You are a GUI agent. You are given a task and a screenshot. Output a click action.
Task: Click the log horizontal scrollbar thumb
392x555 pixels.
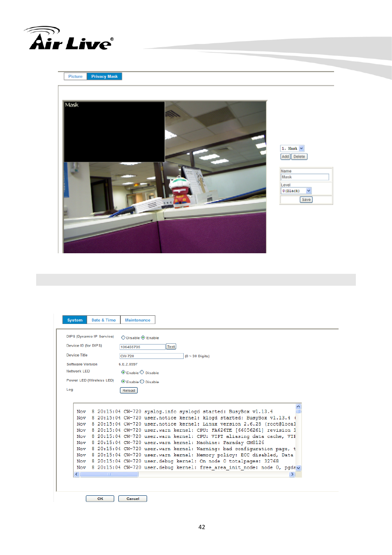109,474
